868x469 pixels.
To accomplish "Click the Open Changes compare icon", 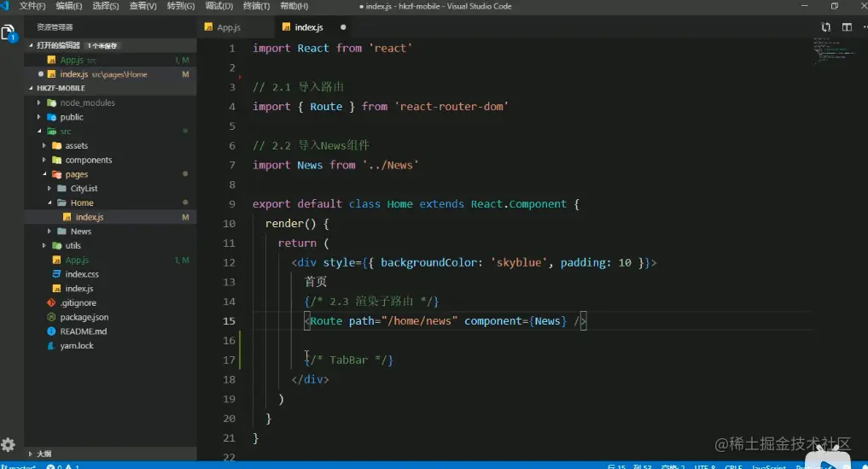I will [826, 27].
